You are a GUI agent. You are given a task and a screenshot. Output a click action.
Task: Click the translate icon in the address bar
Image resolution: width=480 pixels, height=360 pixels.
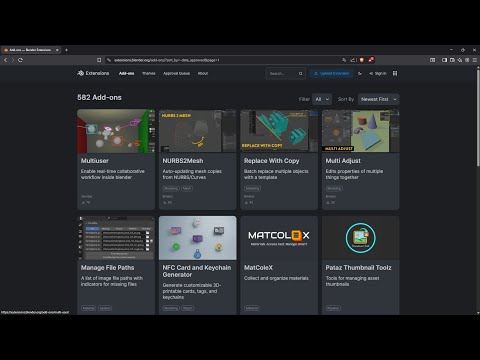(344, 60)
